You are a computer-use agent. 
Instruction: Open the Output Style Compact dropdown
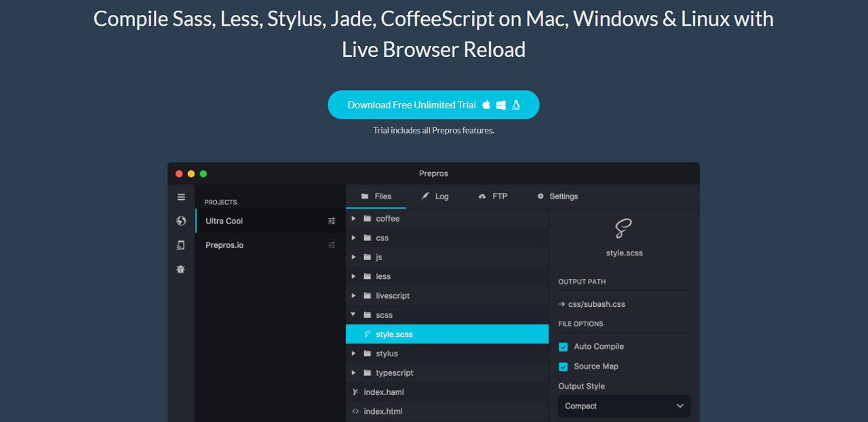click(625, 406)
